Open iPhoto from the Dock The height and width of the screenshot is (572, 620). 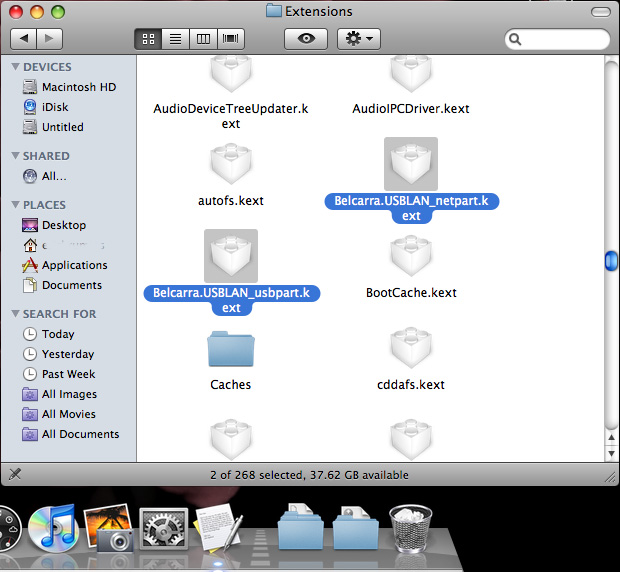(108, 528)
